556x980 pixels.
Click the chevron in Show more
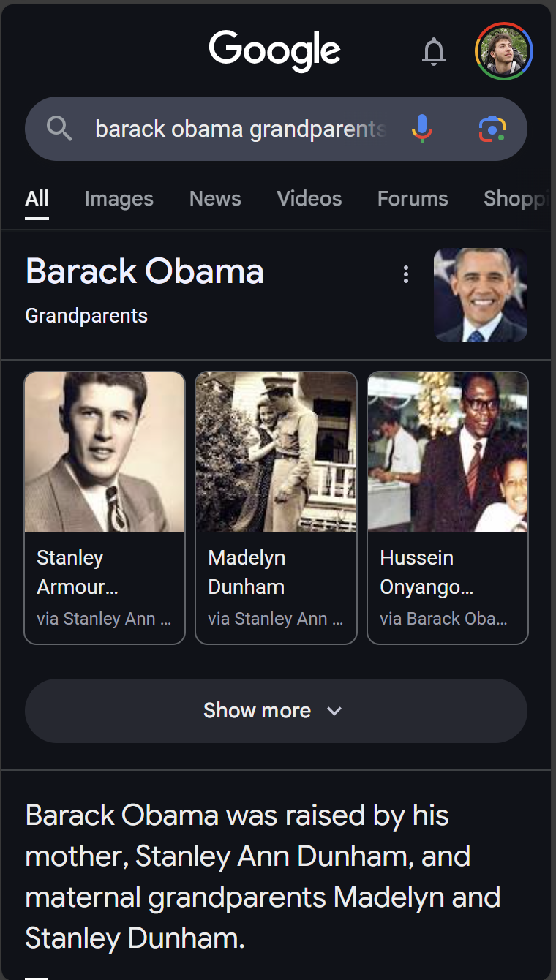(x=334, y=711)
